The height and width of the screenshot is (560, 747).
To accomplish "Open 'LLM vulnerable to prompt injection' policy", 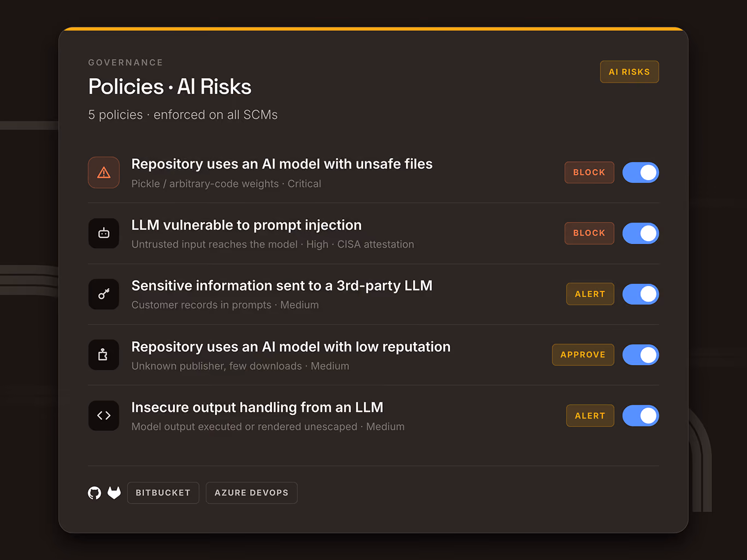I will 246,225.
